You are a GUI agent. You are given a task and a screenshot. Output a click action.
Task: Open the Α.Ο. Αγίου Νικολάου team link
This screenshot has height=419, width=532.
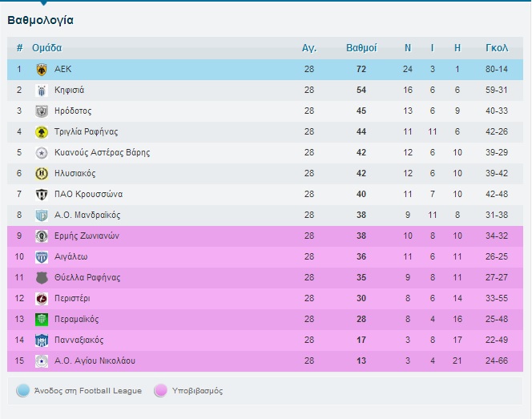(x=95, y=361)
